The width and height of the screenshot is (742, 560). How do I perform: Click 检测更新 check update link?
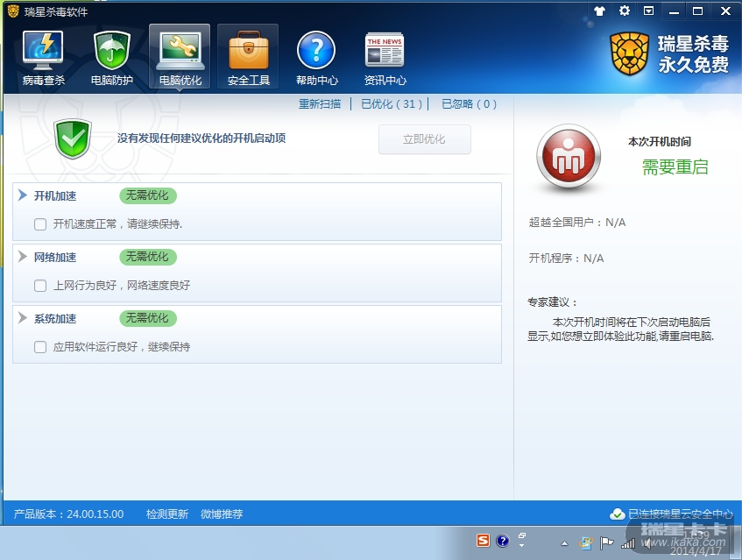167,514
